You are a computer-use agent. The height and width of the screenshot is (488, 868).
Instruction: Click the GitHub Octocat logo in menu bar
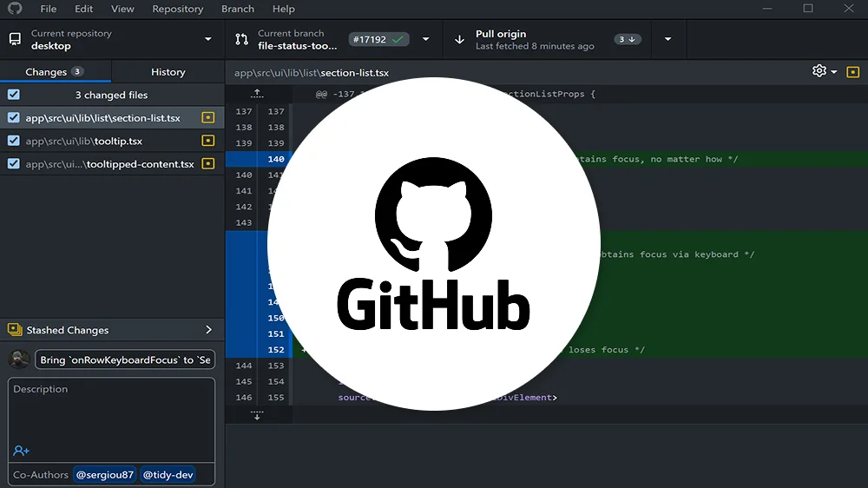pos(15,8)
